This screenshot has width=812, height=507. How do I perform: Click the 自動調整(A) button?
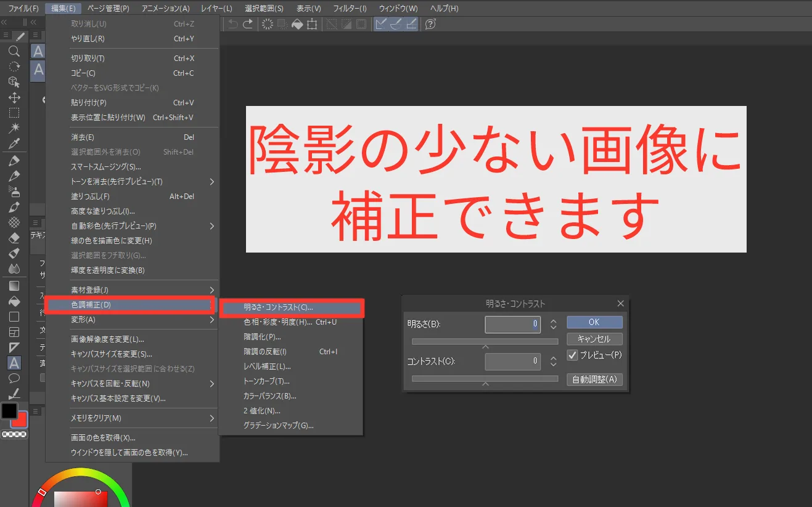[594, 379]
